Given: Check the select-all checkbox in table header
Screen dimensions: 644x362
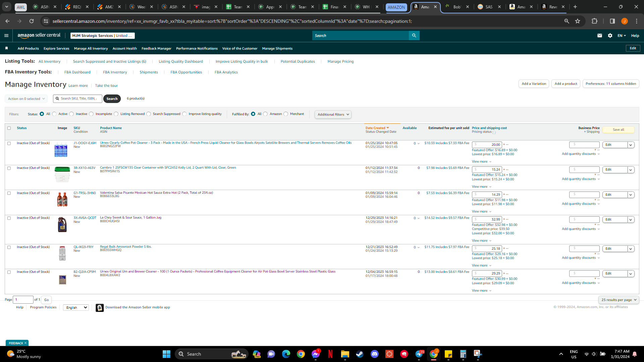Looking at the screenshot, I should click(9, 128).
